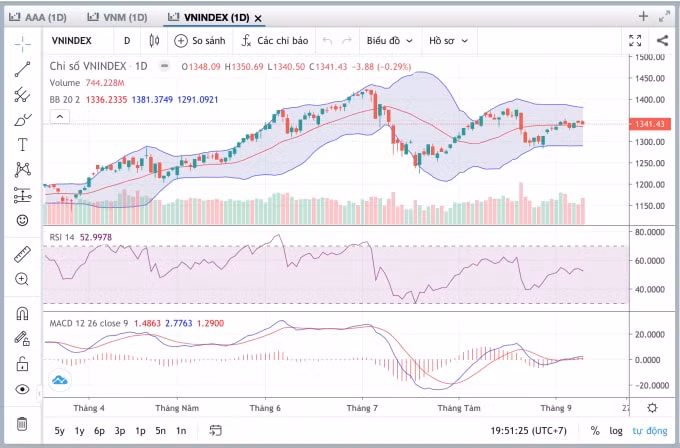Screen dimensions: 680x448
Task: Click the fullscreen mode icon
Action: (x=635, y=41)
